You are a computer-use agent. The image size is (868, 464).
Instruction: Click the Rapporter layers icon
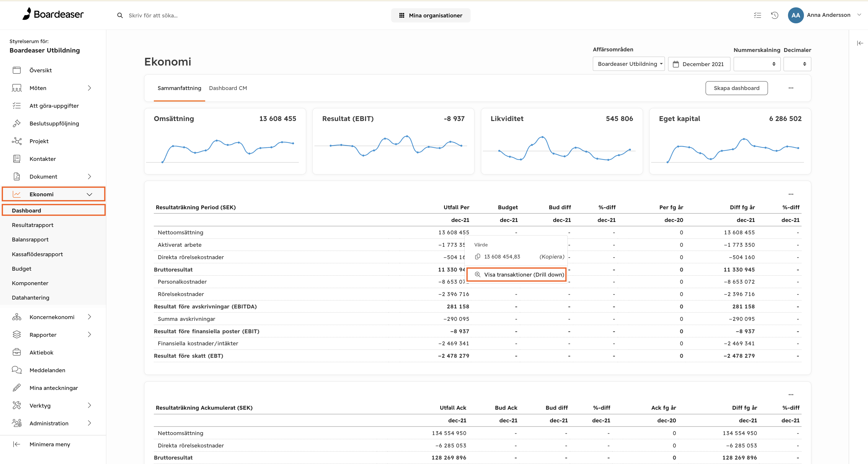point(17,335)
